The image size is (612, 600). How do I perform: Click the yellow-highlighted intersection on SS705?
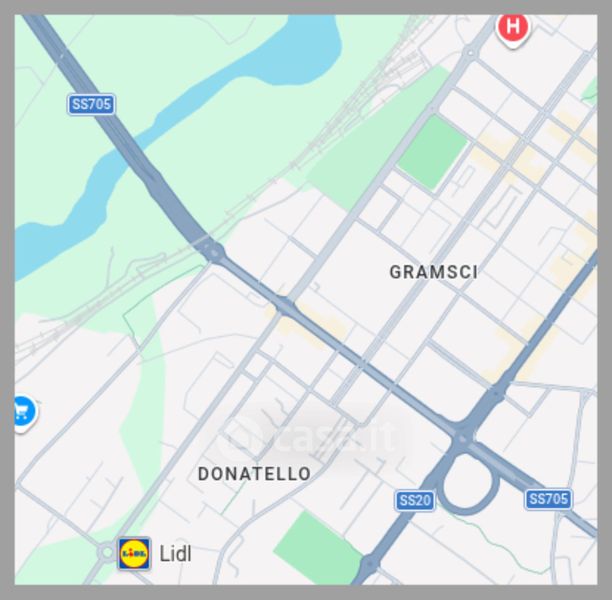coord(285,306)
